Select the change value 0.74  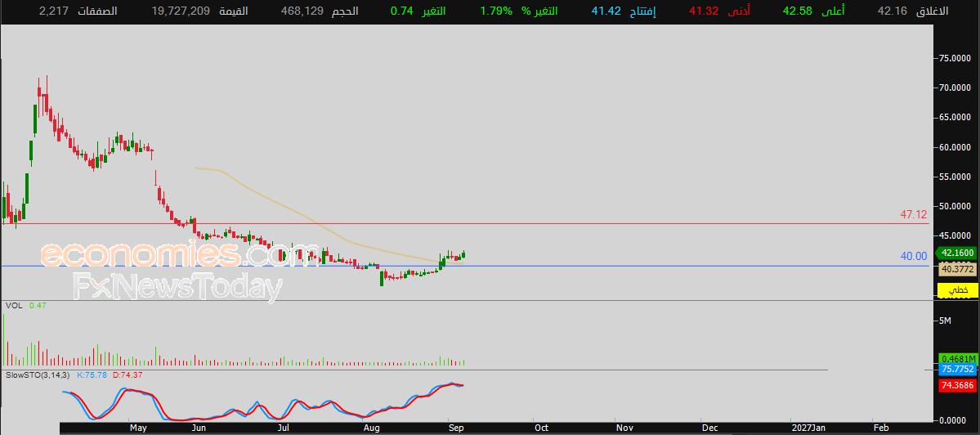402,11
